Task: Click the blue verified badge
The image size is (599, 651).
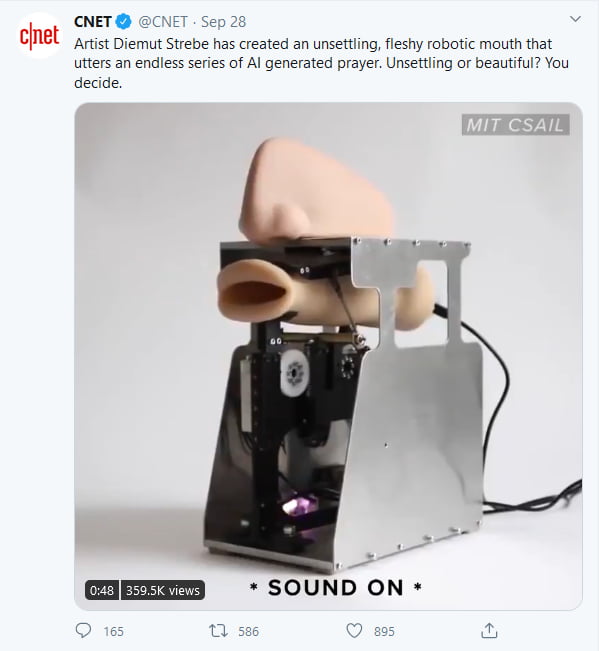Action: click(x=123, y=22)
